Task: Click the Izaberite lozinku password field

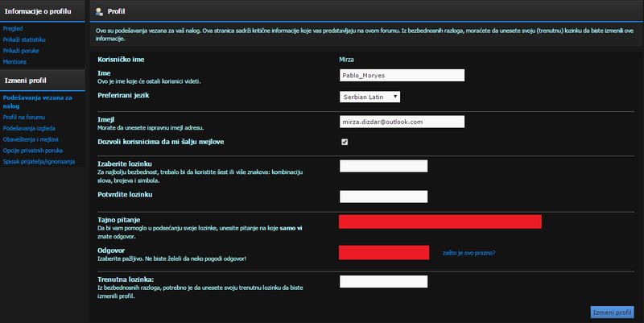Action: coord(383,166)
